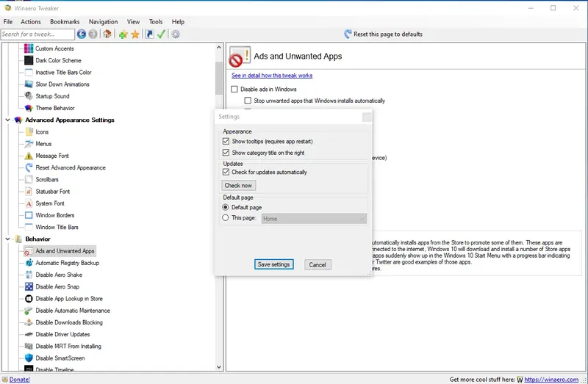The image size is (588, 384).
Task: Open the Help menu
Action: pos(178,22)
